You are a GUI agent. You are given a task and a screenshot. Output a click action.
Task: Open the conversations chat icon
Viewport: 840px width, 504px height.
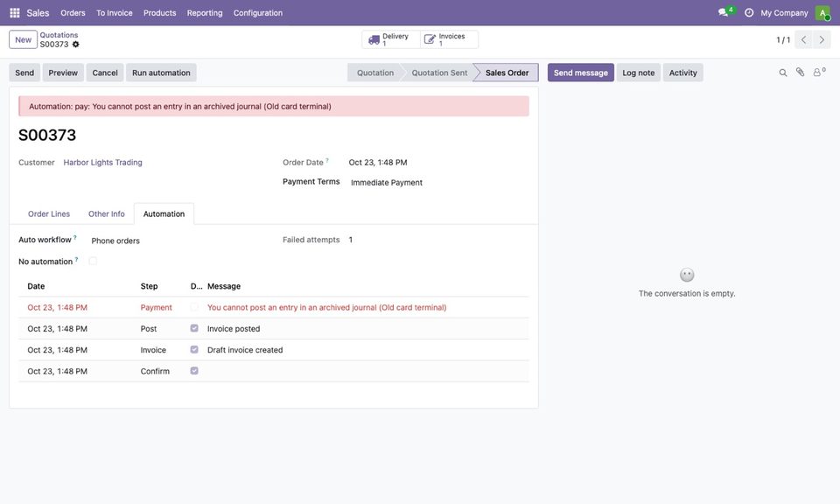[x=724, y=12]
